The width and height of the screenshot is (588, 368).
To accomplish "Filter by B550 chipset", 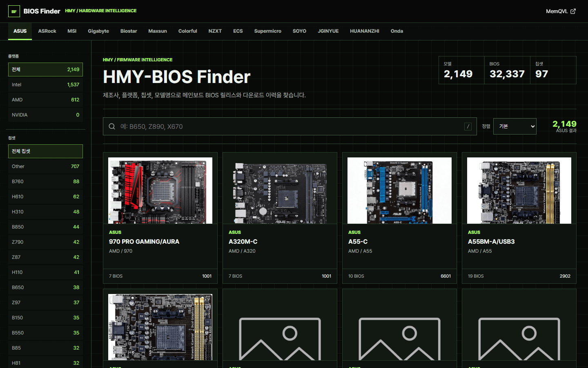I will pyautogui.click(x=45, y=333).
